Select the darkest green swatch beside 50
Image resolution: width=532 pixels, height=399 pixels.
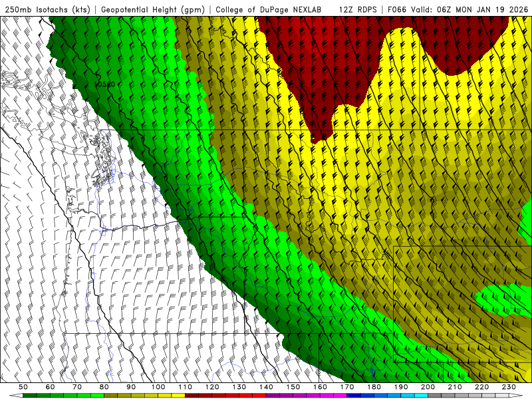pyautogui.click(x=29, y=396)
